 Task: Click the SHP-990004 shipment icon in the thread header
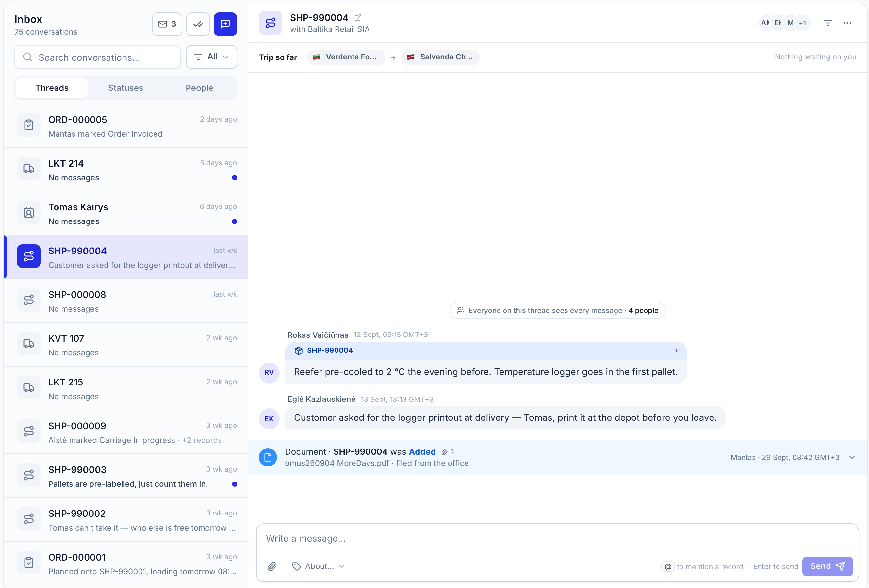pyautogui.click(x=271, y=23)
